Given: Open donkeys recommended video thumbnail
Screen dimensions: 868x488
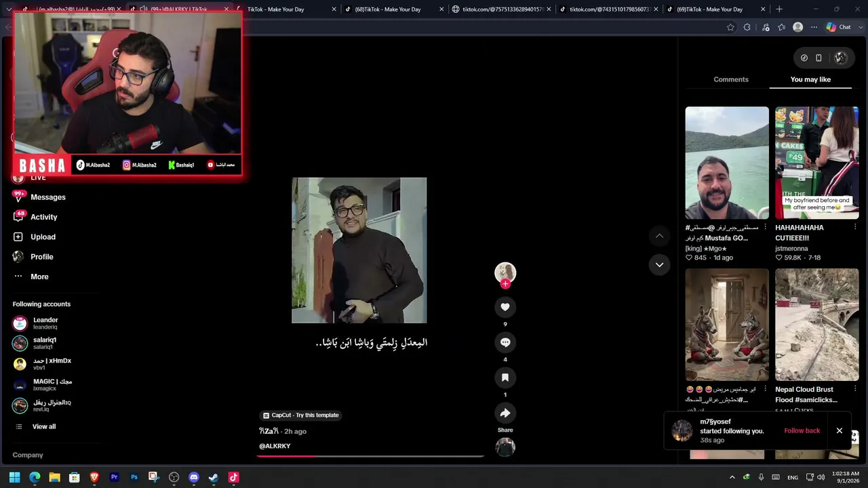Looking at the screenshot, I should tap(727, 325).
